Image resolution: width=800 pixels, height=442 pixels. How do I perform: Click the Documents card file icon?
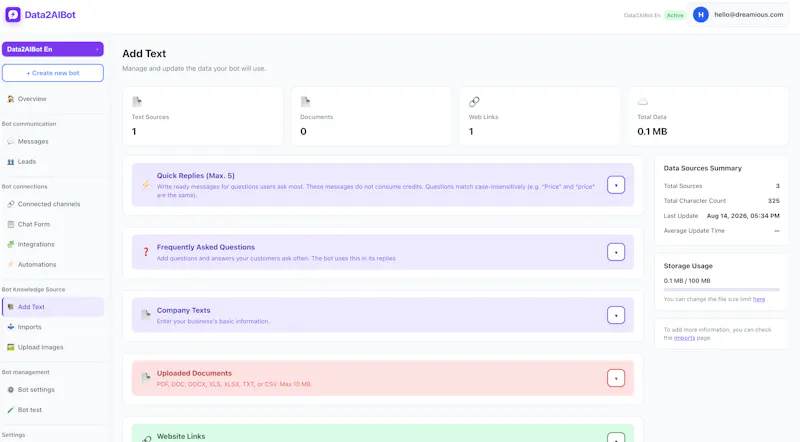(305, 102)
